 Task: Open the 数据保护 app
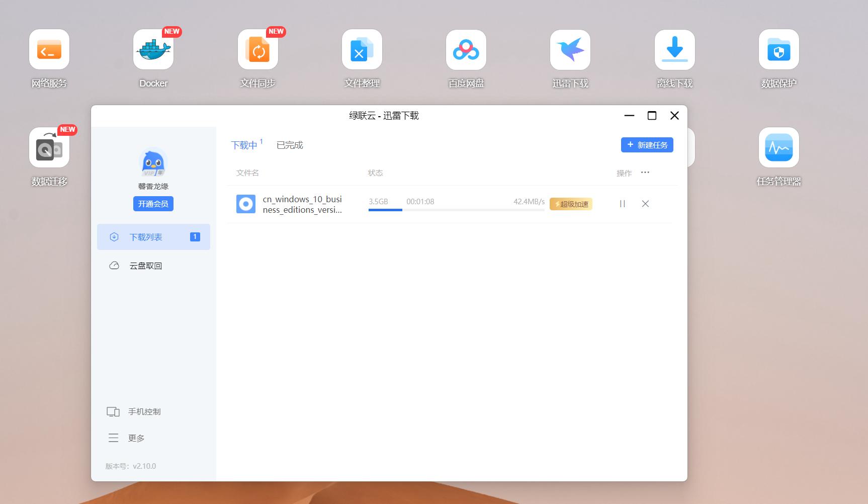[x=778, y=50]
